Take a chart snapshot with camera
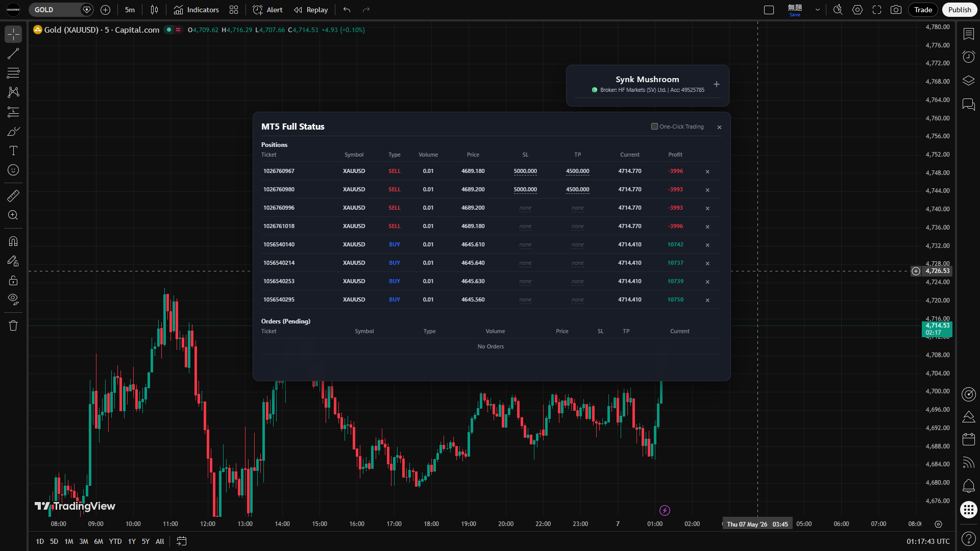 896,10
